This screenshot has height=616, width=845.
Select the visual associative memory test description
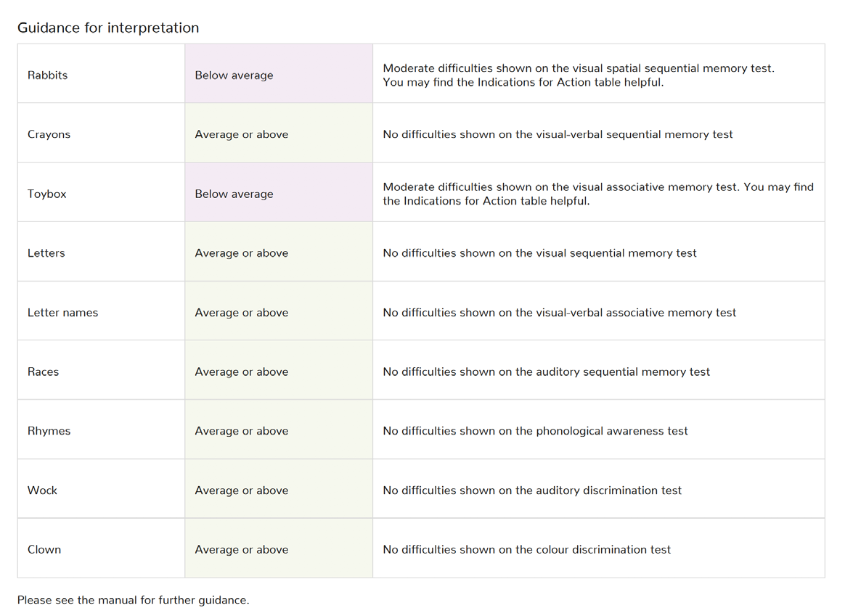tap(598, 194)
